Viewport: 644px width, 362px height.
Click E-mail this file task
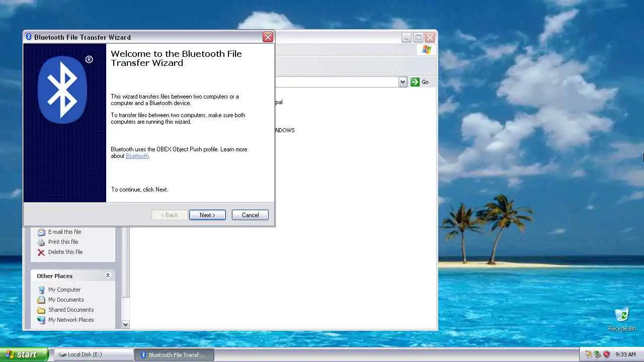pos(64,232)
